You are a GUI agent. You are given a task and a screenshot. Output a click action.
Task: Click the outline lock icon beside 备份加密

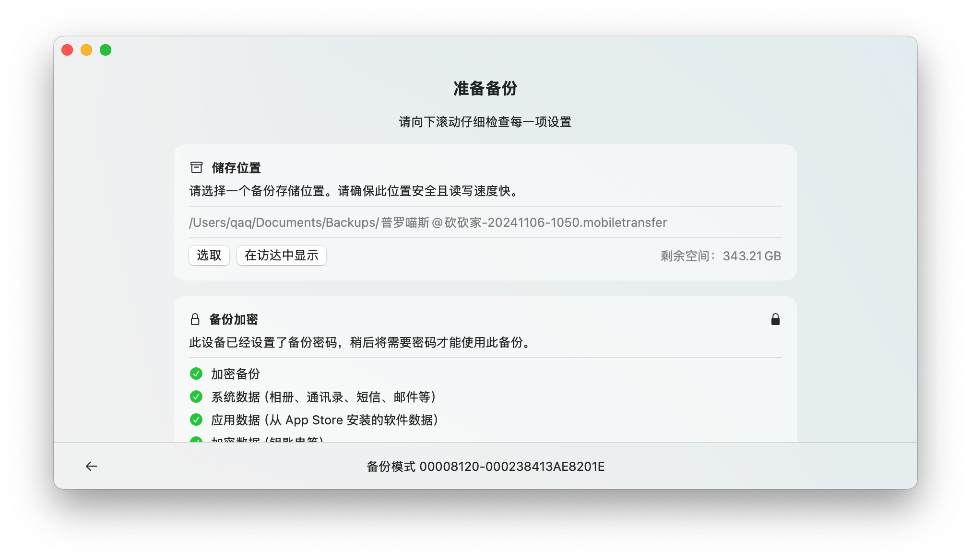click(x=195, y=319)
